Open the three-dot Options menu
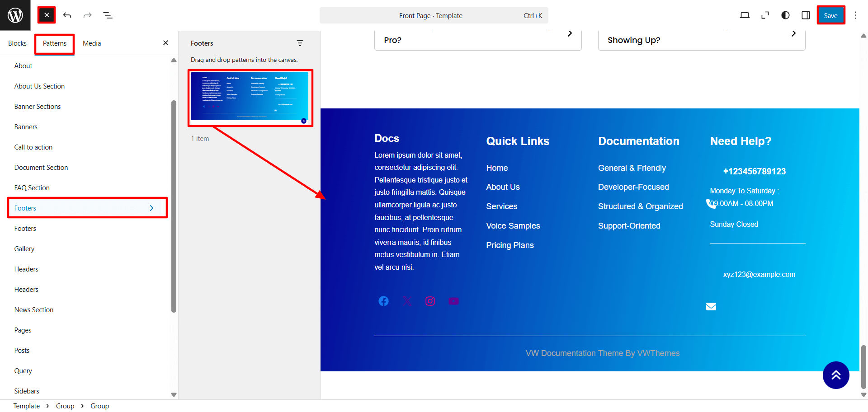 (x=855, y=15)
